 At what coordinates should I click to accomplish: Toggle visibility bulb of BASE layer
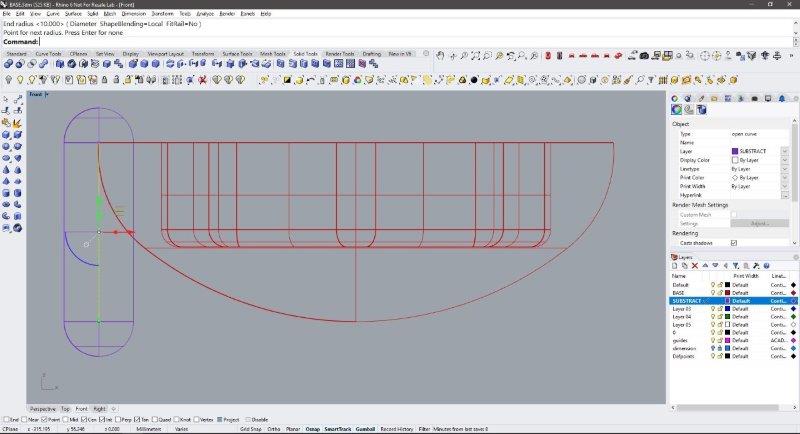[713, 293]
